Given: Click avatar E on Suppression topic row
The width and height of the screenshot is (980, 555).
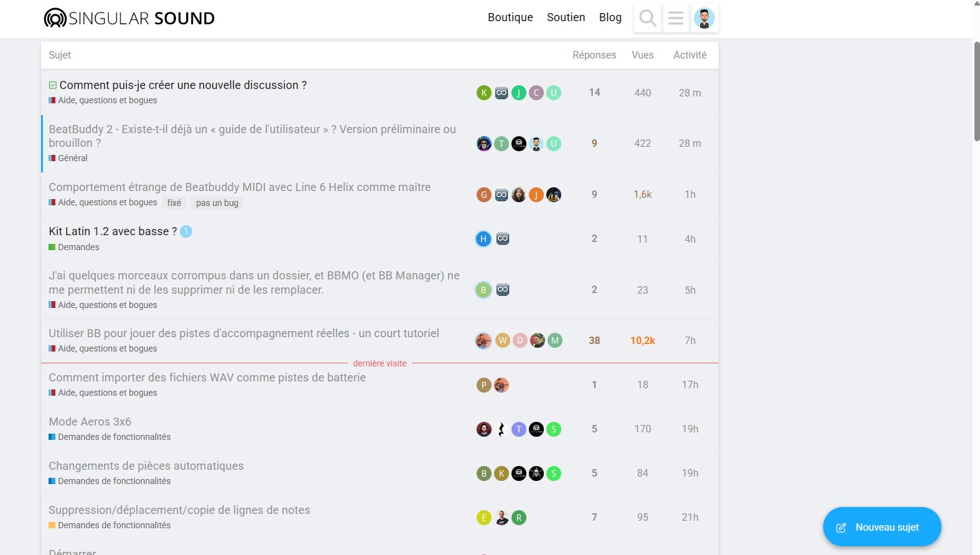Looking at the screenshot, I should [484, 518].
